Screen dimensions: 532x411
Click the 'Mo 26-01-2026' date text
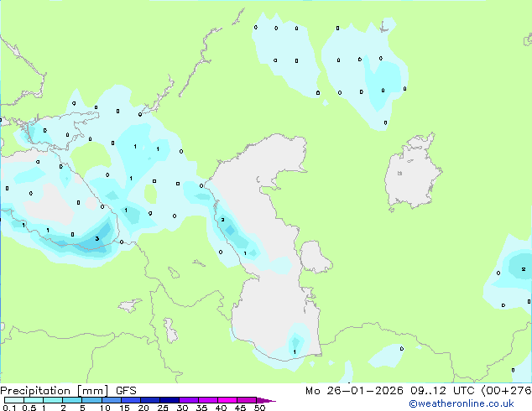click(x=354, y=391)
